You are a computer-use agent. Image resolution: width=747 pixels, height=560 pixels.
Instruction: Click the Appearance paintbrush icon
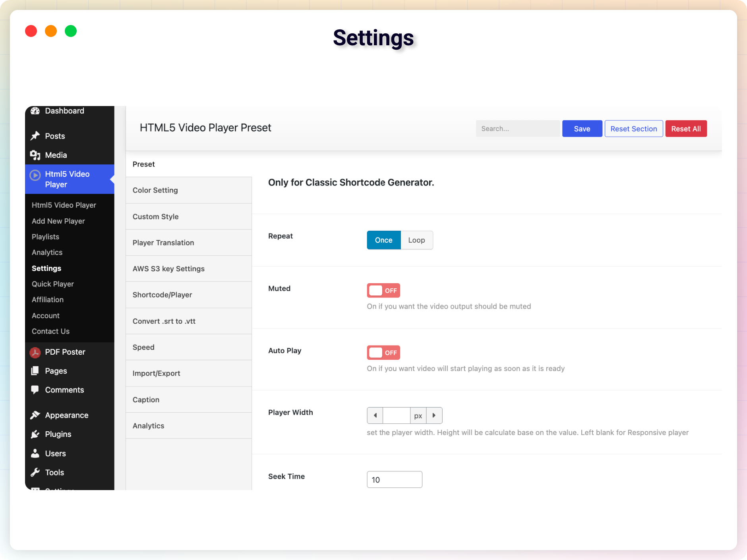[x=35, y=415]
